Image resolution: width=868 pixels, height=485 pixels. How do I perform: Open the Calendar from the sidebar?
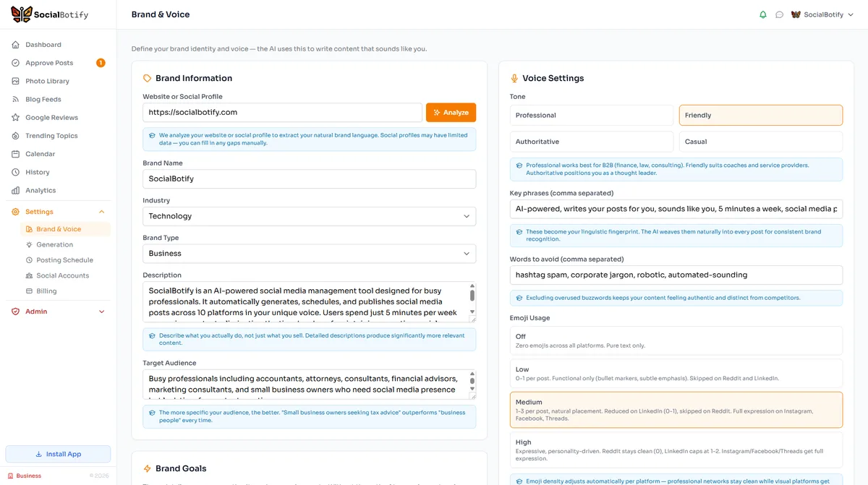tap(16, 153)
